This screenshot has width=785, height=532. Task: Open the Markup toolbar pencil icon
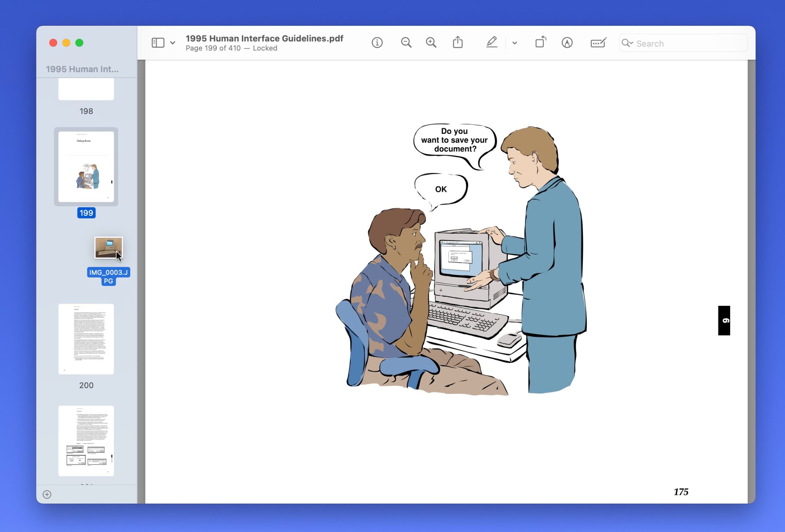click(x=493, y=43)
